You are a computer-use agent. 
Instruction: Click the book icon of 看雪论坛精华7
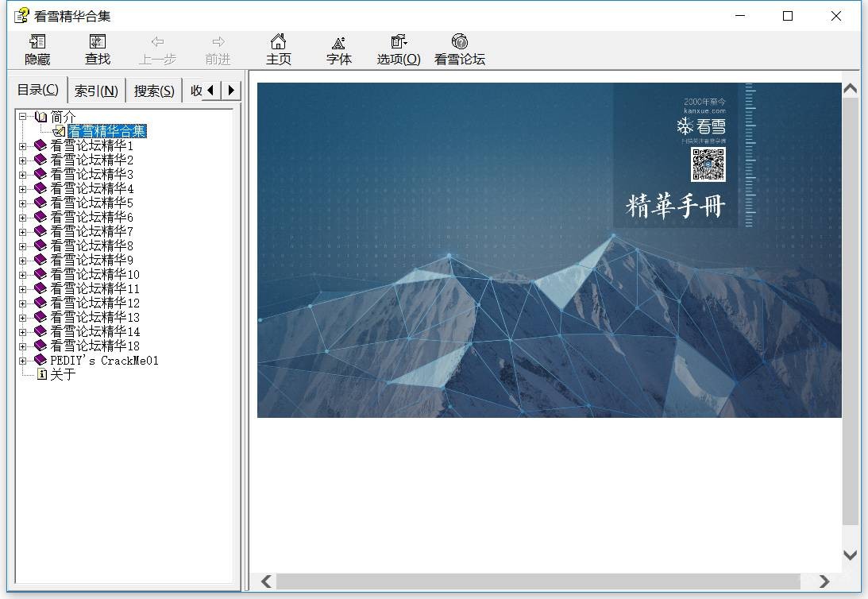coord(41,231)
